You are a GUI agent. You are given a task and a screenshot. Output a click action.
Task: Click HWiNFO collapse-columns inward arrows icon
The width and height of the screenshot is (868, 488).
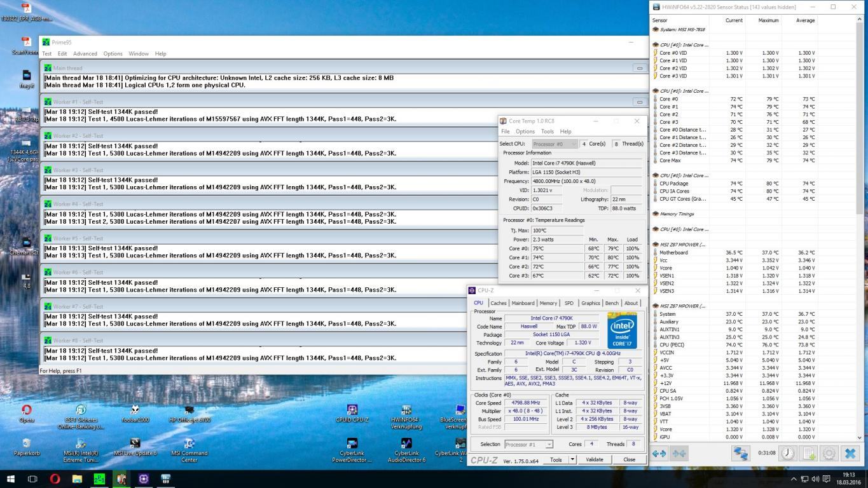[x=679, y=454]
